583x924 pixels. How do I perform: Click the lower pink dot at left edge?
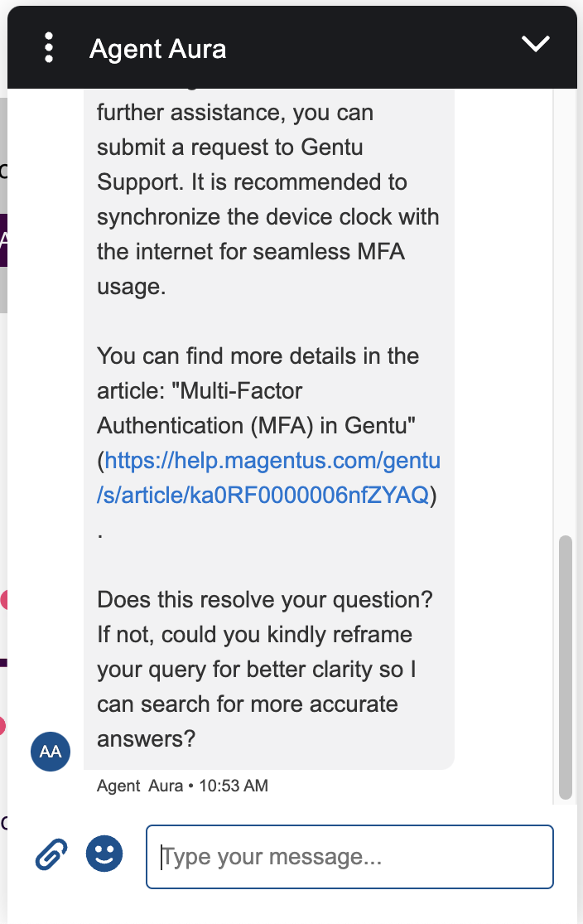click(2, 727)
